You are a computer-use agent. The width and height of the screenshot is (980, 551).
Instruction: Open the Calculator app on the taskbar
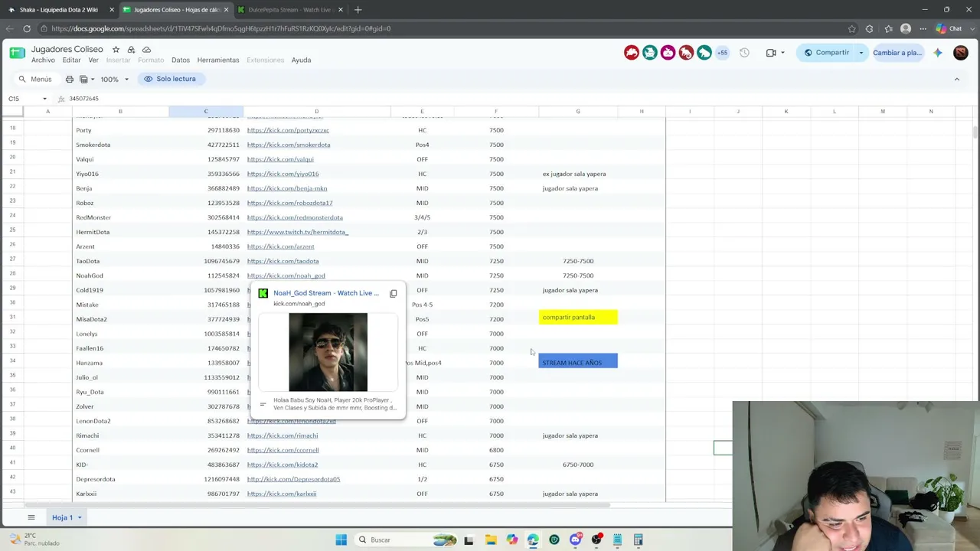click(638, 540)
